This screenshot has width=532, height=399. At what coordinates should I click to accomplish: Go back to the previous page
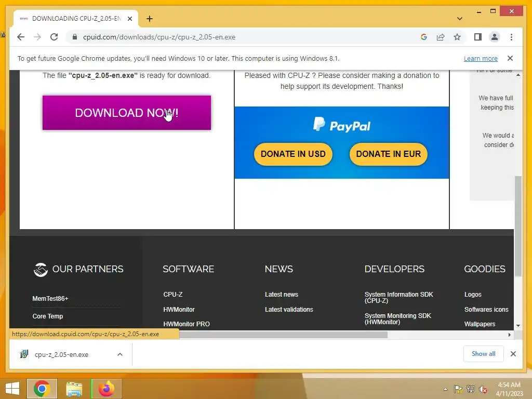[21, 37]
